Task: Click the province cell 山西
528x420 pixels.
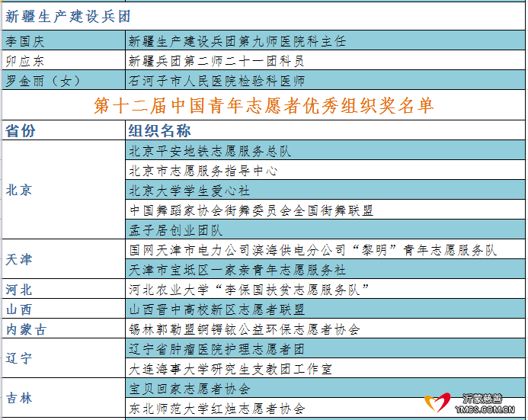Action: pyautogui.click(x=64, y=309)
